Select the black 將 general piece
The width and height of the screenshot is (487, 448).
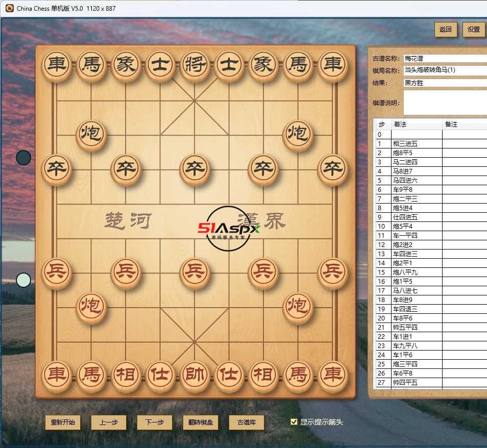[x=194, y=65]
